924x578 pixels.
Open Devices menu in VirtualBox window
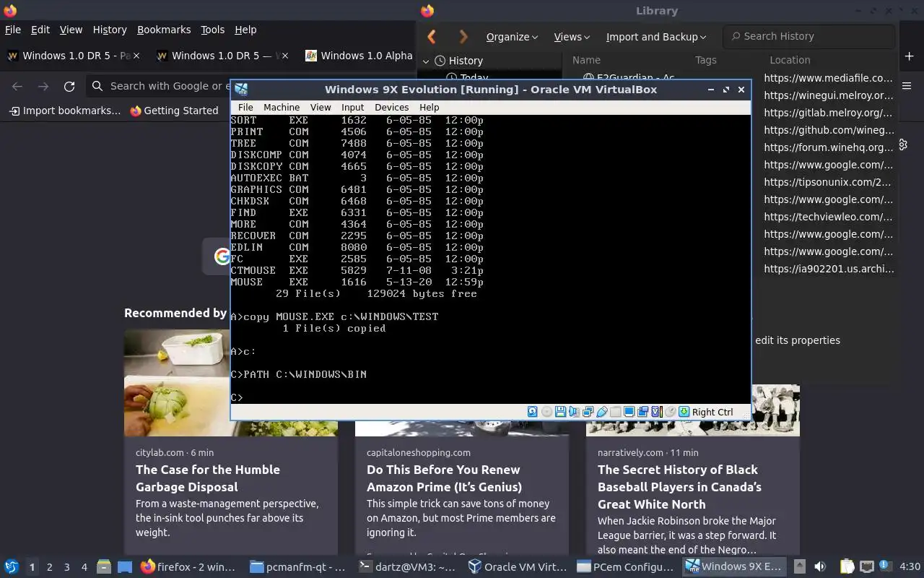(392, 107)
